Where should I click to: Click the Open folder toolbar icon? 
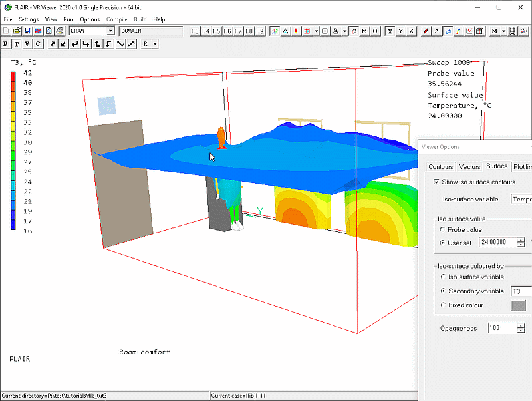(x=17, y=31)
